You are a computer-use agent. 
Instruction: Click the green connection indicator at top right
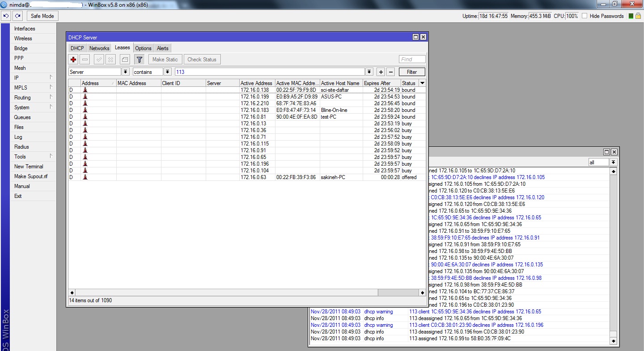pyautogui.click(x=631, y=16)
